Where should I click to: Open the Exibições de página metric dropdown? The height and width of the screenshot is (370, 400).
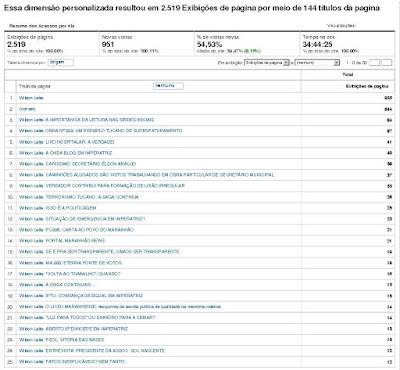click(x=267, y=63)
